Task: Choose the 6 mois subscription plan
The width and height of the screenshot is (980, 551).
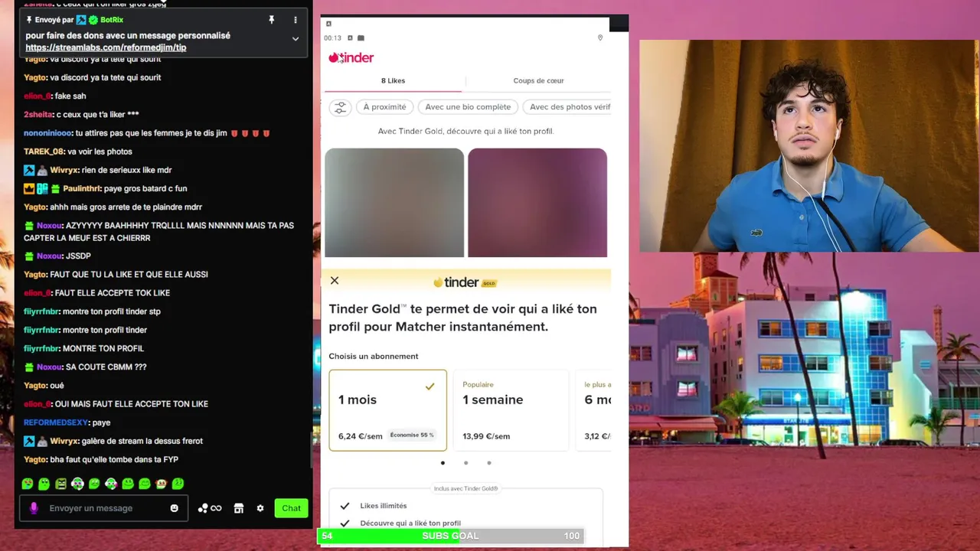Action: [594, 410]
